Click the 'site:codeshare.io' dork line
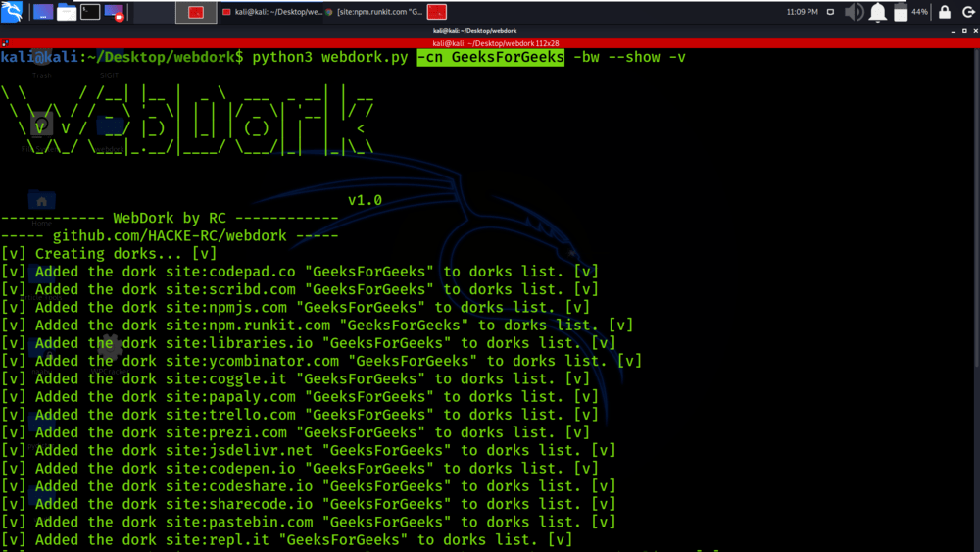Viewport: 980px width, 552px height. coord(308,486)
